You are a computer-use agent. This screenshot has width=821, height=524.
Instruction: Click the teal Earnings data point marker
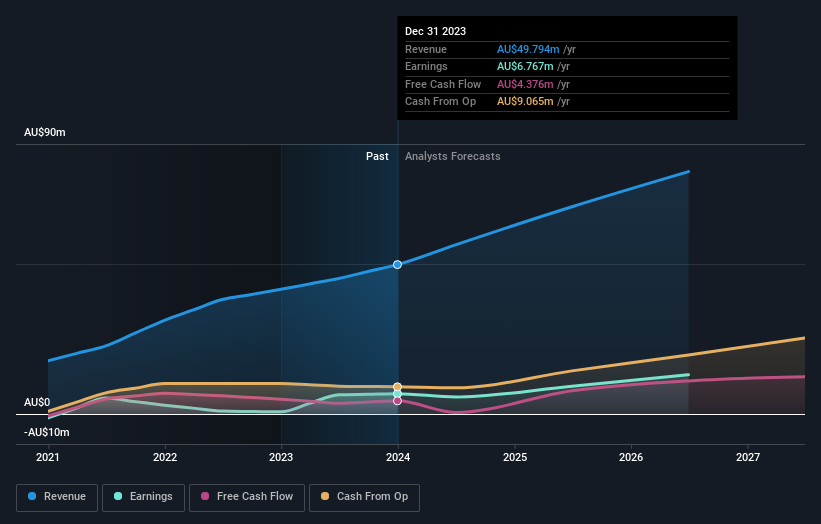(x=397, y=394)
